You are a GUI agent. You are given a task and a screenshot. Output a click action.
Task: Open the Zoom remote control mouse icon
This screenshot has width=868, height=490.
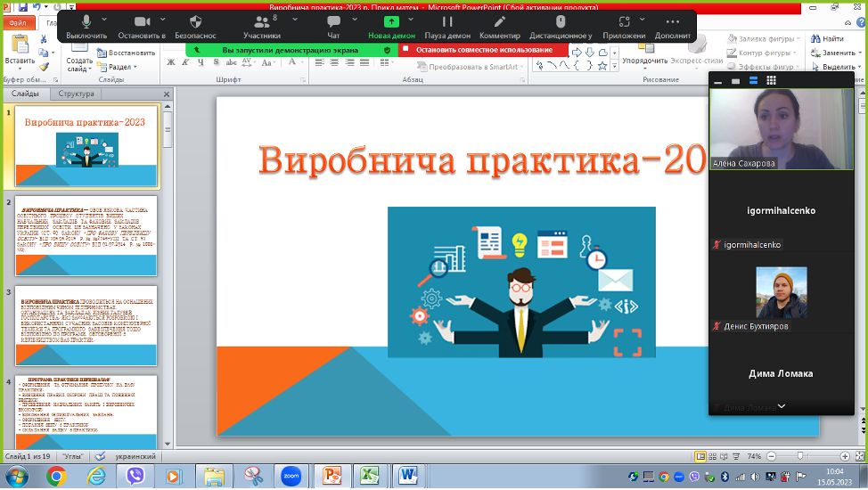click(x=561, y=23)
